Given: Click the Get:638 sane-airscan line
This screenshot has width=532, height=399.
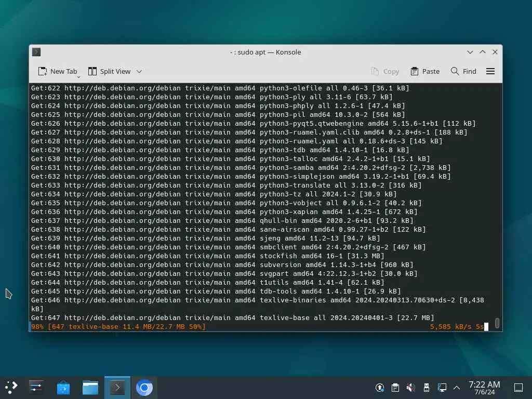Looking at the screenshot, I should click(x=229, y=229).
